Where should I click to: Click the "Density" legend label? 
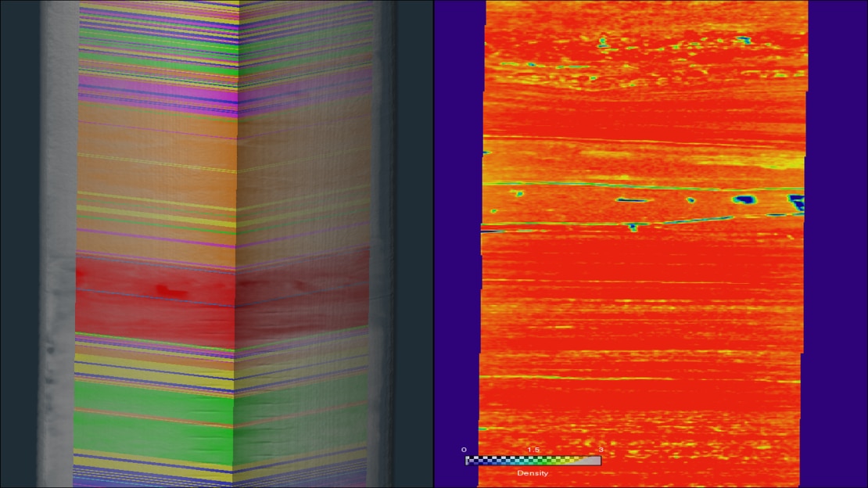tap(533, 473)
